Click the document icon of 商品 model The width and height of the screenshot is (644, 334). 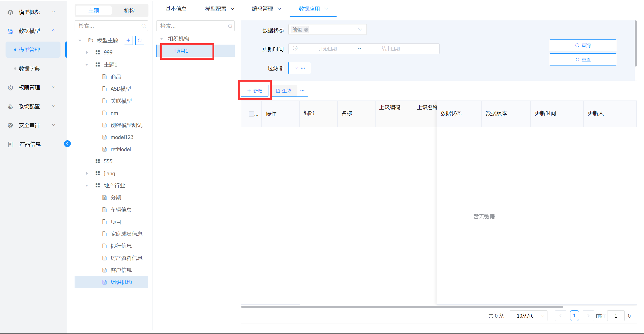[105, 77]
